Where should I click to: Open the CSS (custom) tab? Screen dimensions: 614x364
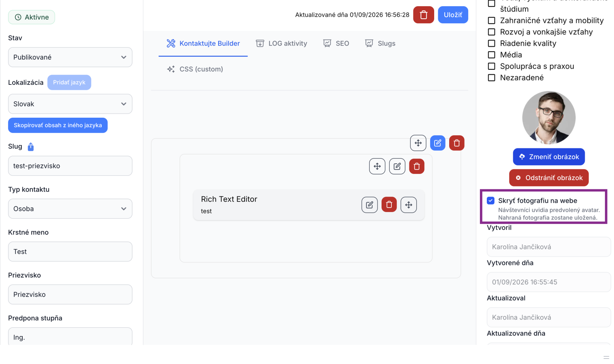pos(195,69)
